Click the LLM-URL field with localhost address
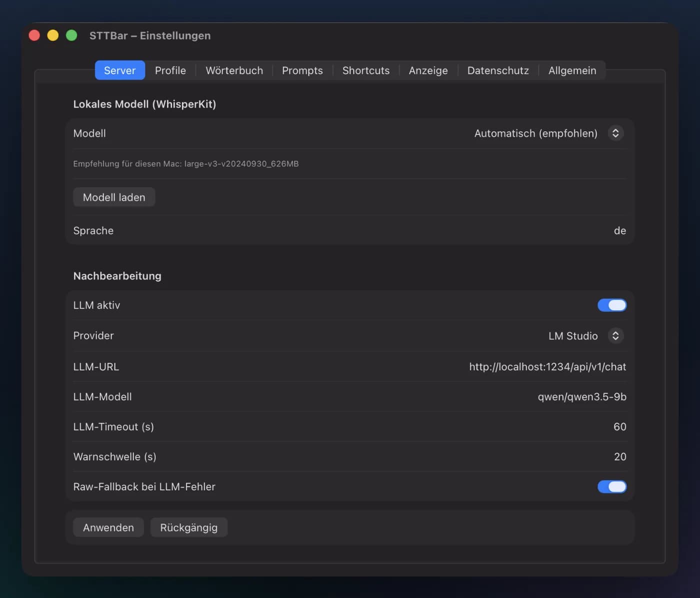The image size is (700, 598). coord(547,367)
